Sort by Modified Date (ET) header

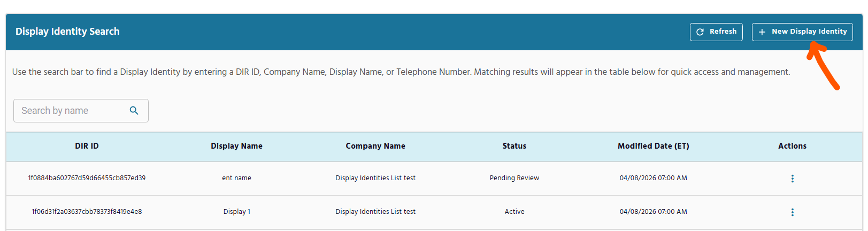coord(654,146)
